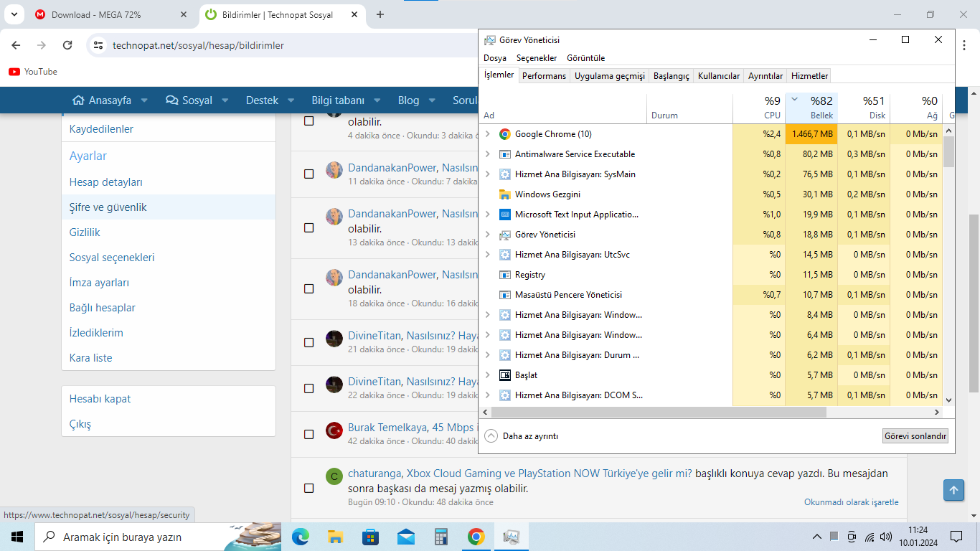Viewport: 980px width, 551px height.
Task: Open the Seçenekler menu
Action: (x=537, y=58)
